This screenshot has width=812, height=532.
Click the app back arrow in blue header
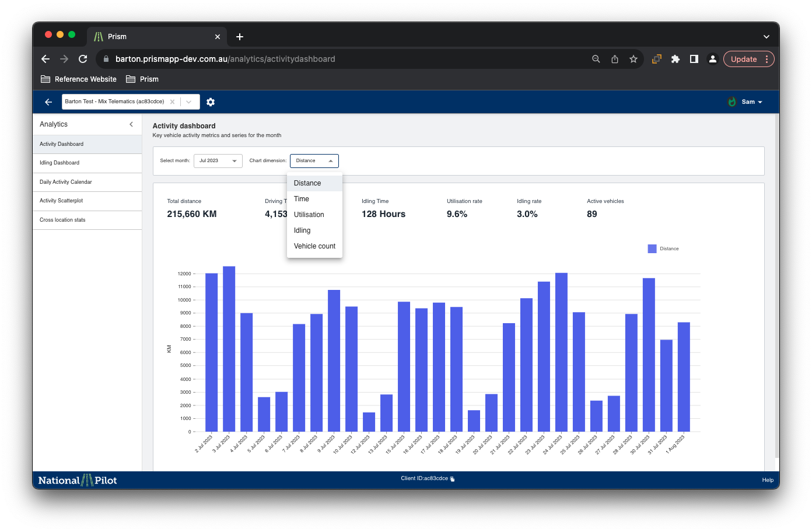coord(48,102)
